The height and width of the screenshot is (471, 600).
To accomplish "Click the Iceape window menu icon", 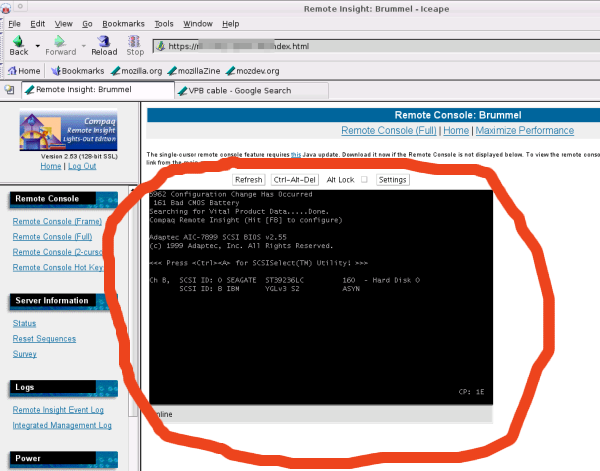I will pos(5,7).
